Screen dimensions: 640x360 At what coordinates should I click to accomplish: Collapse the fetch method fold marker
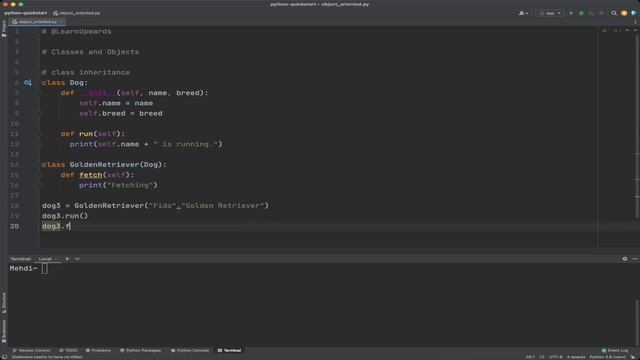click(x=39, y=175)
